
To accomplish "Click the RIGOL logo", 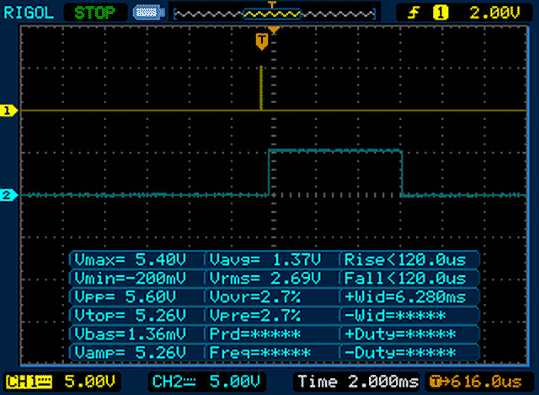I will coord(29,13).
